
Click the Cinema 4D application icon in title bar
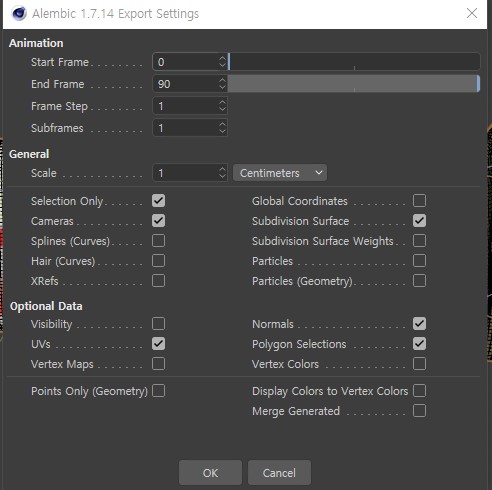click(19, 14)
